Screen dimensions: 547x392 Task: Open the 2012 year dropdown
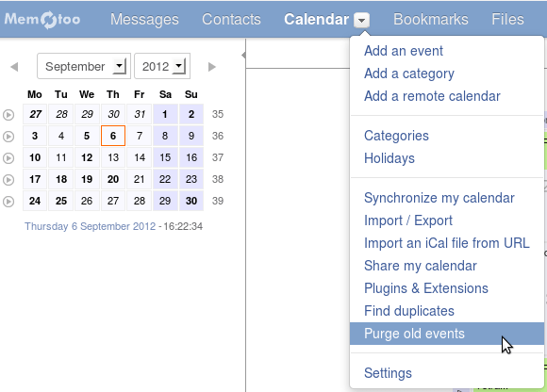coord(162,66)
